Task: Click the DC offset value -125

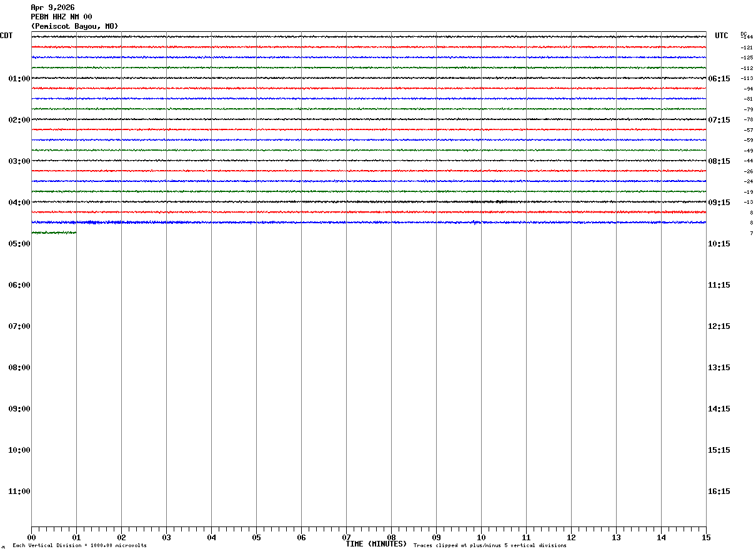Action: 747,58
